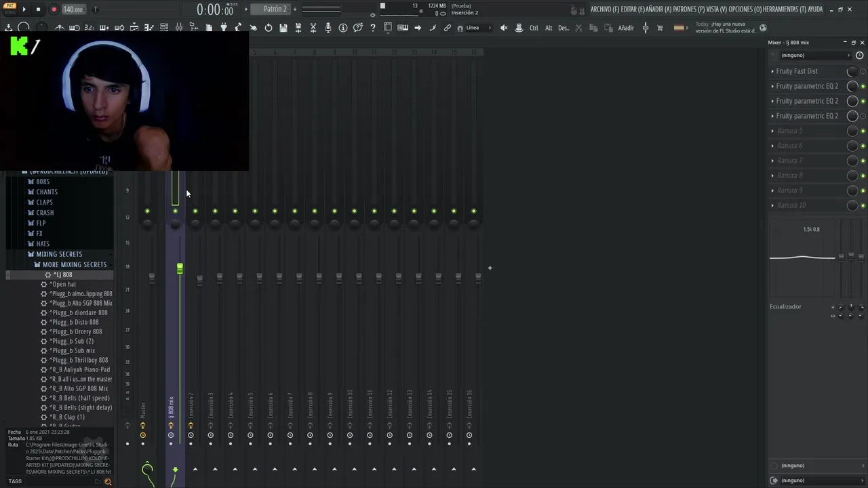
Task: Click the Alt shortcut button
Action: pos(549,28)
